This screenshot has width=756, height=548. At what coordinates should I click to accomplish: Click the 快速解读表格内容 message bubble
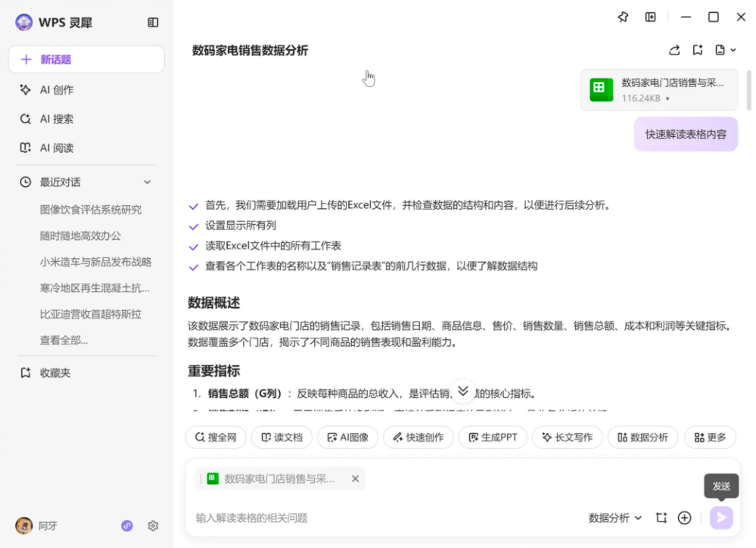click(686, 134)
